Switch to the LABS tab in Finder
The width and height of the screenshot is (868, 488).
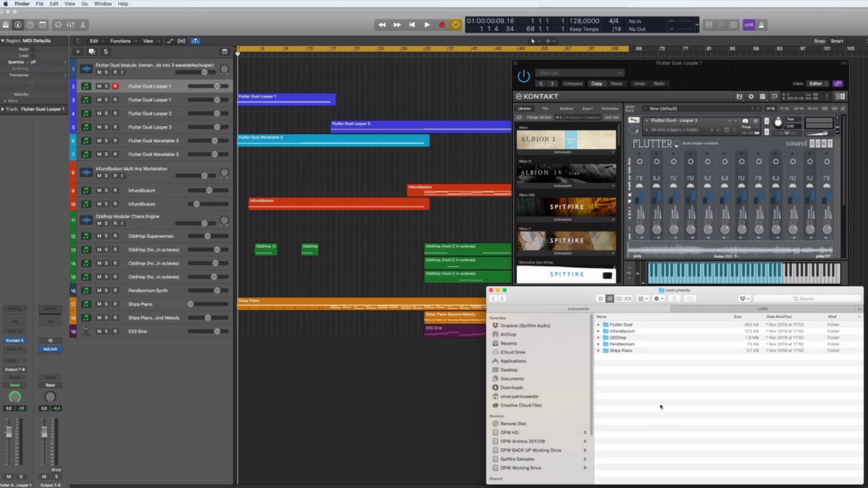(762, 309)
